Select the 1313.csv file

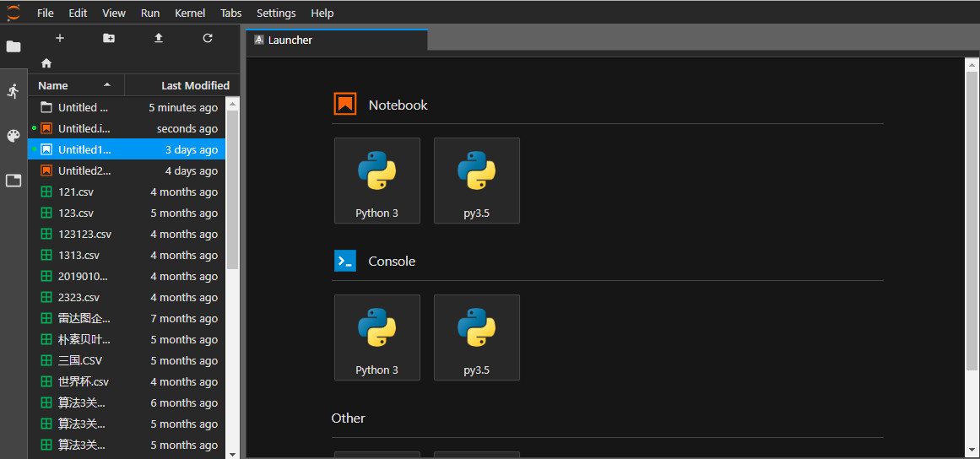(x=127, y=255)
